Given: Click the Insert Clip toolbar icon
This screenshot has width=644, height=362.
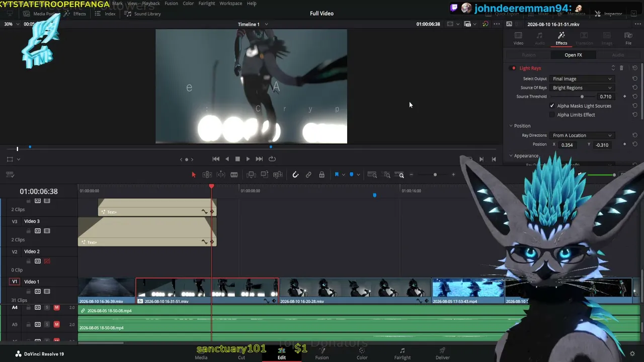Looking at the screenshot, I should pyautogui.click(x=251, y=174).
